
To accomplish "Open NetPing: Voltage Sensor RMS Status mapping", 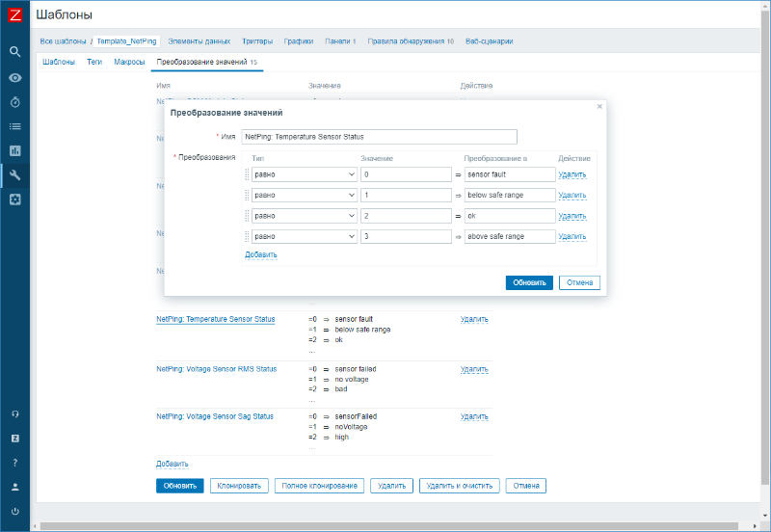I will [x=216, y=369].
